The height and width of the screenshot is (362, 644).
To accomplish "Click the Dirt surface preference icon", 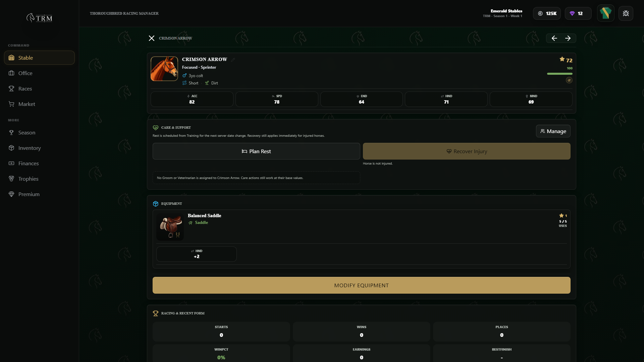I will pyautogui.click(x=207, y=83).
